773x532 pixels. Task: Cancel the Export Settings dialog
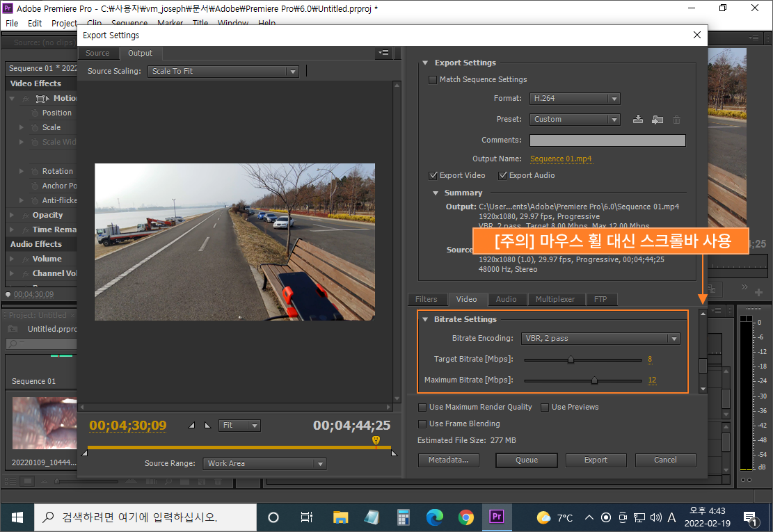666,460
